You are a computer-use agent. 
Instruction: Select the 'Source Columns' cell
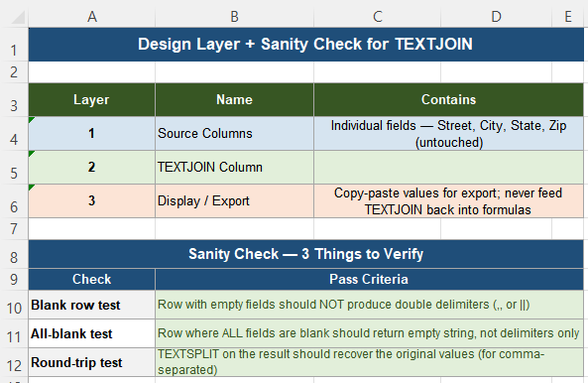(x=234, y=134)
